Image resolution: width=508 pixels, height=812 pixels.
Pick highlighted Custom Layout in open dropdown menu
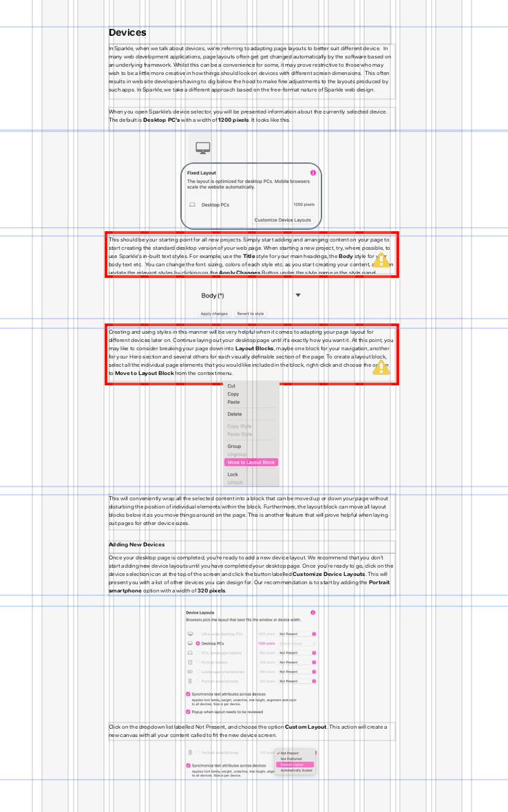[x=295, y=765]
